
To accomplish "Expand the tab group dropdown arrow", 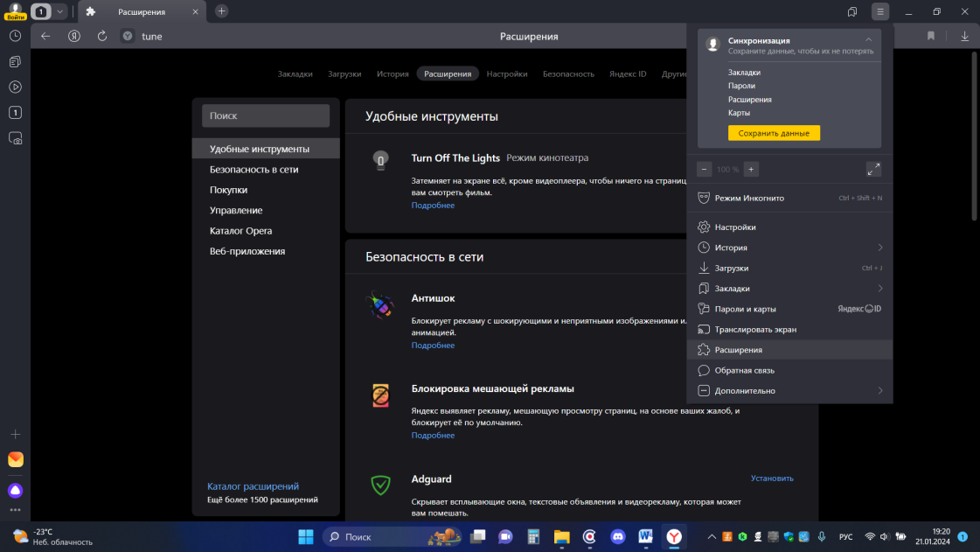I will (x=59, y=11).
